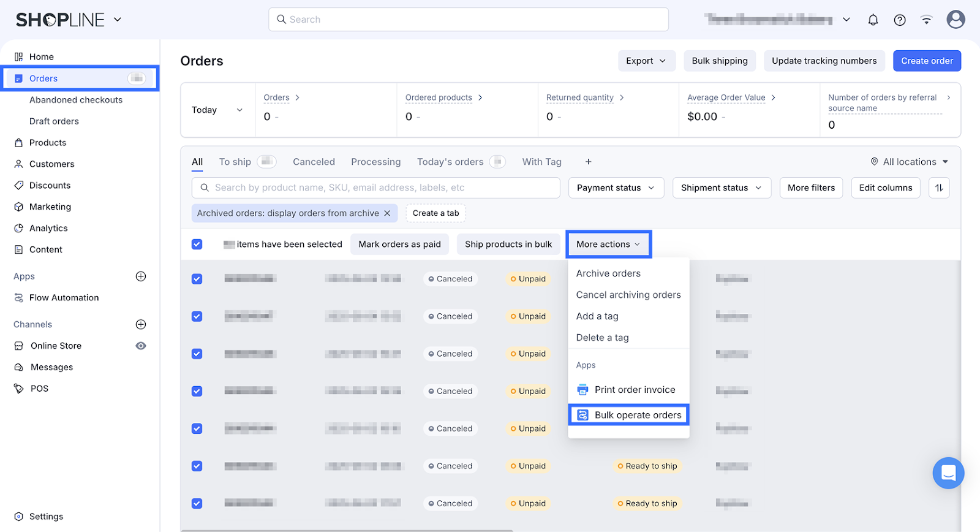Remove the archived orders filter chip
Screen dimensions: 980x532
387,213
